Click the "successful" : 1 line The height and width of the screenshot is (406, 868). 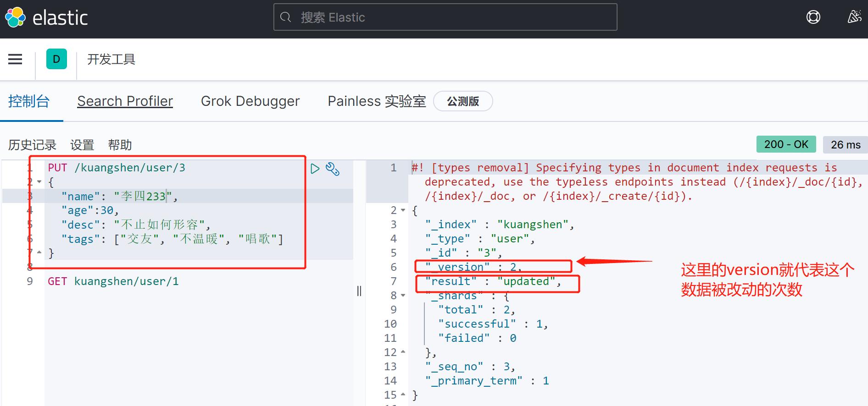click(x=493, y=324)
